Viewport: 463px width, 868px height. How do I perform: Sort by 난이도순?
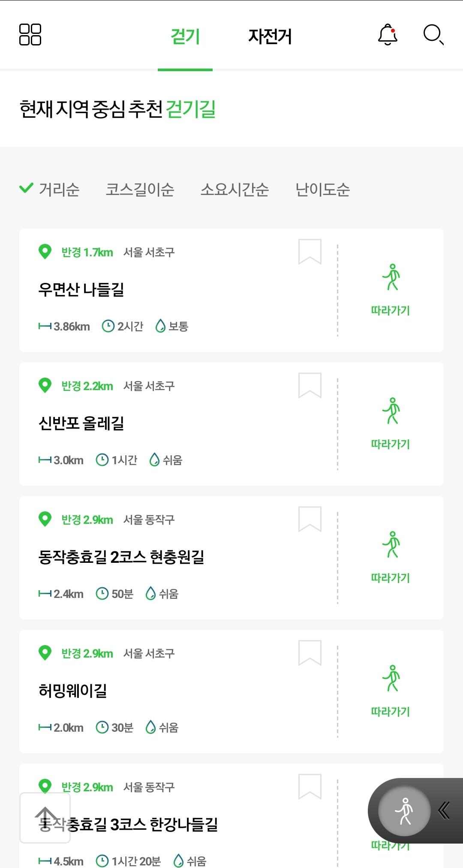pyautogui.click(x=322, y=189)
